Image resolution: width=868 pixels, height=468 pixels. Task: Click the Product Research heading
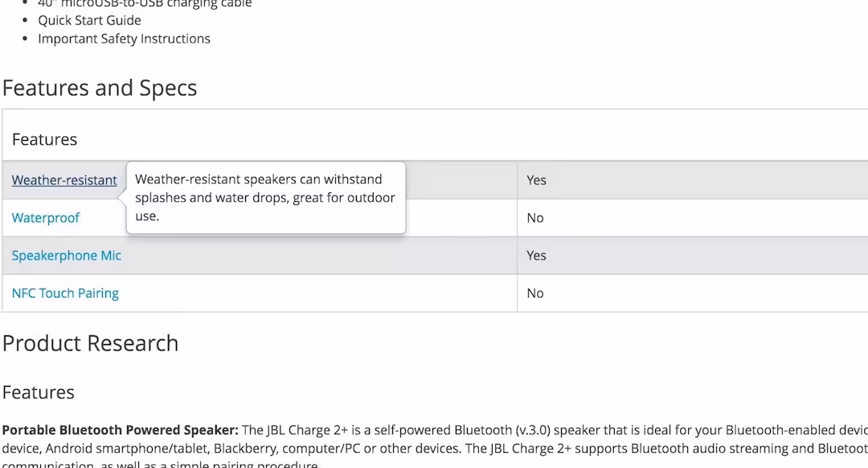[x=90, y=343]
